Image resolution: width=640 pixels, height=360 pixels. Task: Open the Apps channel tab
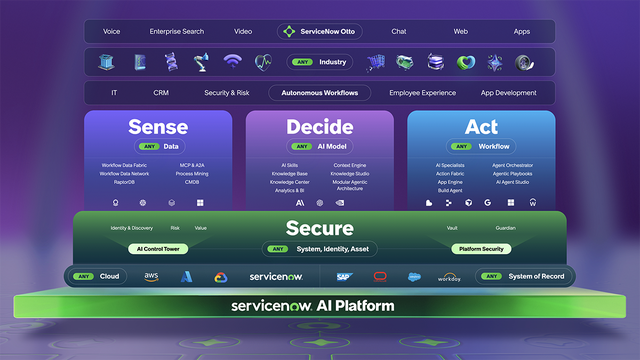coord(522,31)
